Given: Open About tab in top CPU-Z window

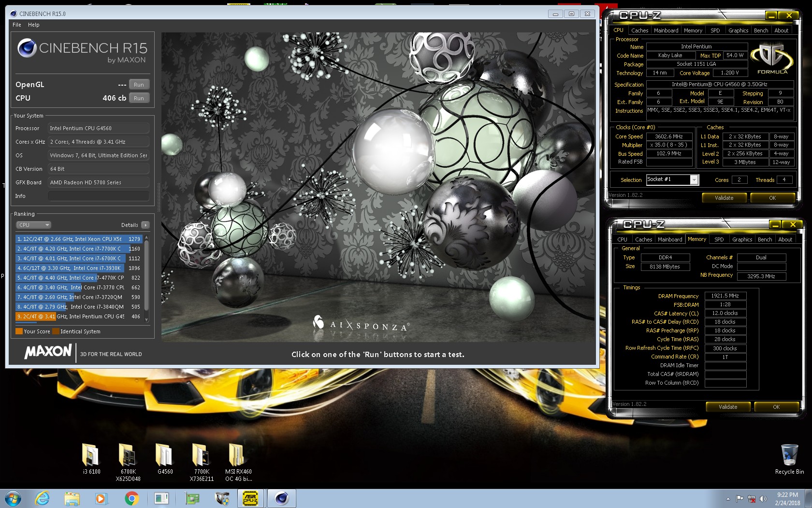Looking at the screenshot, I should [782, 30].
